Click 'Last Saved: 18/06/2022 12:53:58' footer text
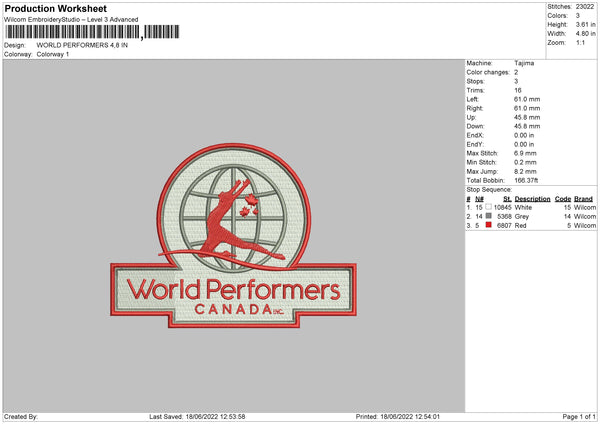The image size is (600, 424). point(197,417)
